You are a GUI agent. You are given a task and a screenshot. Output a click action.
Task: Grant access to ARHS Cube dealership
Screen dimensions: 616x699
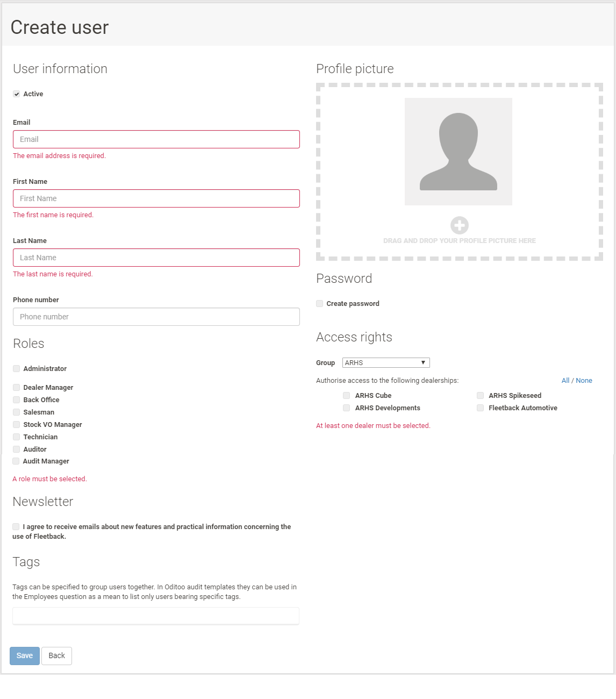[346, 395]
